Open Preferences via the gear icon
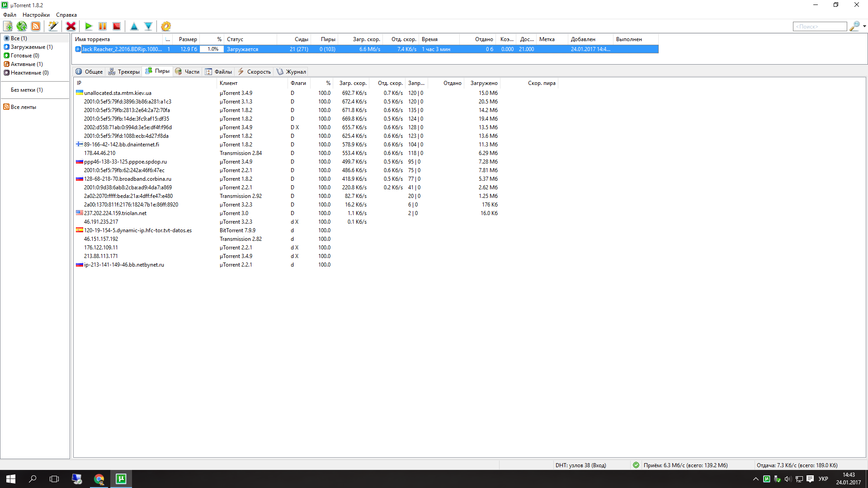Viewport: 868px width, 488px height. [x=166, y=26]
